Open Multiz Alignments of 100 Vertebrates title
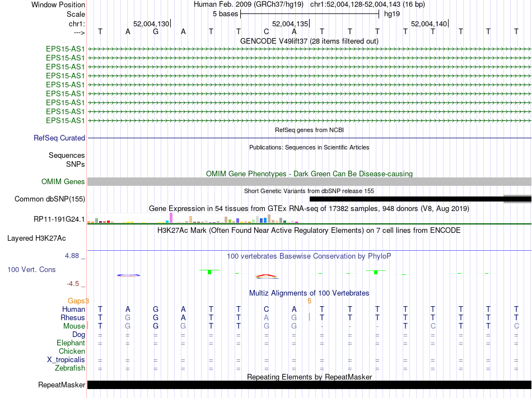532x398 pixels. coord(309,293)
